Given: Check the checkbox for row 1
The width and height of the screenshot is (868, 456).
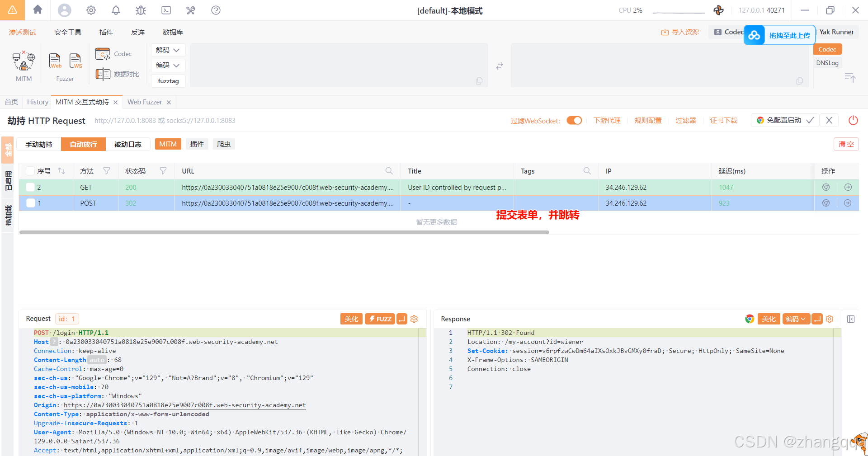Looking at the screenshot, I should coord(30,203).
